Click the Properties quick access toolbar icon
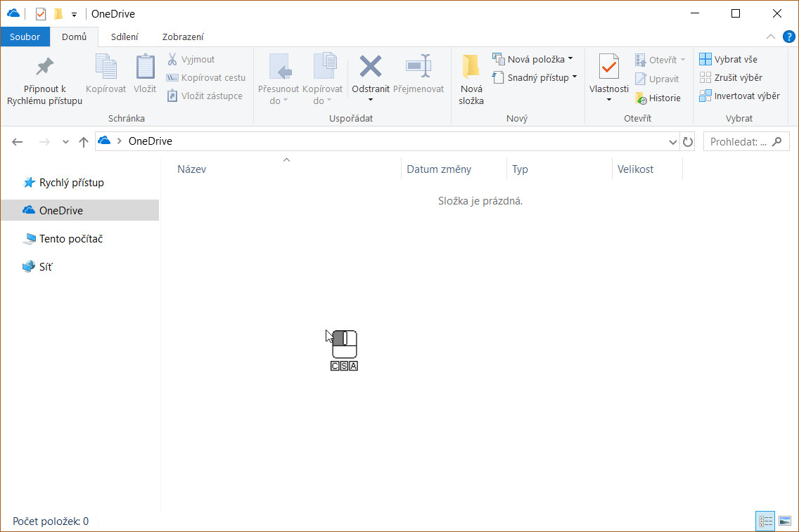The image size is (799, 532). [x=41, y=14]
